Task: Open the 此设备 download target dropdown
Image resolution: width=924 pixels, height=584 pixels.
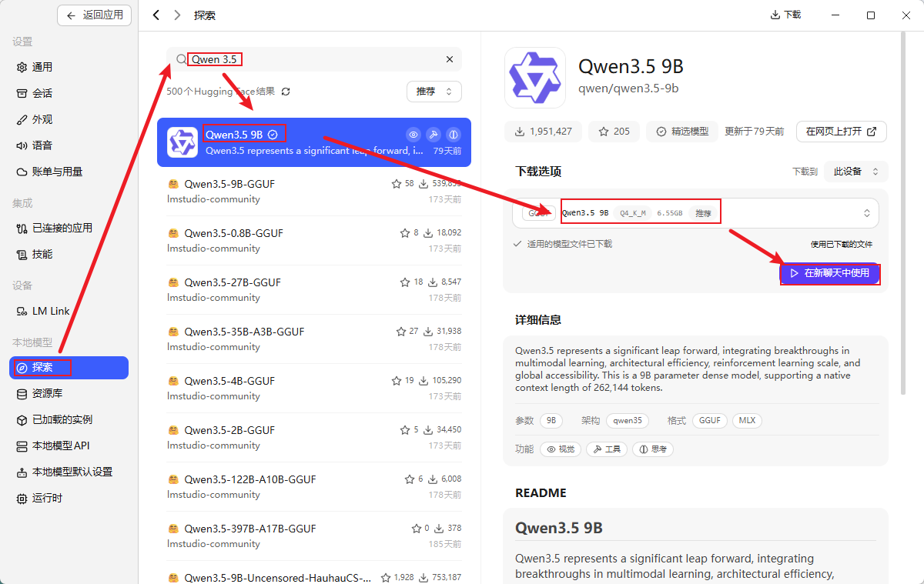Action: tap(856, 172)
